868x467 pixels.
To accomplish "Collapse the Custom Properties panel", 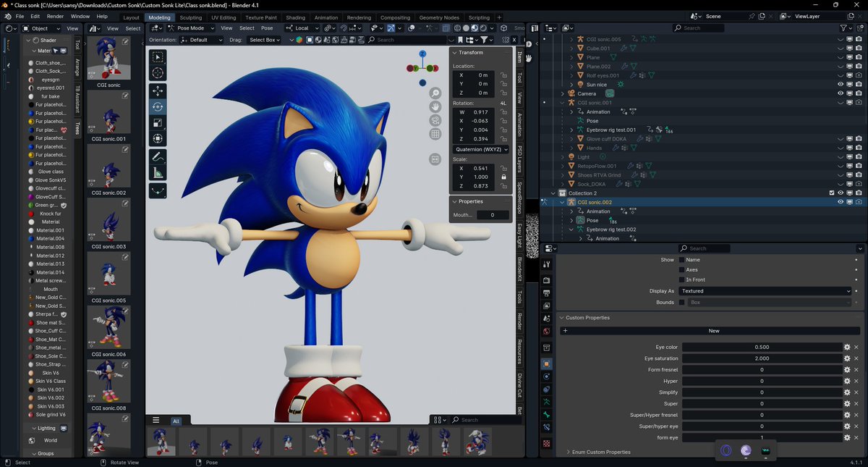I will [x=561, y=318].
